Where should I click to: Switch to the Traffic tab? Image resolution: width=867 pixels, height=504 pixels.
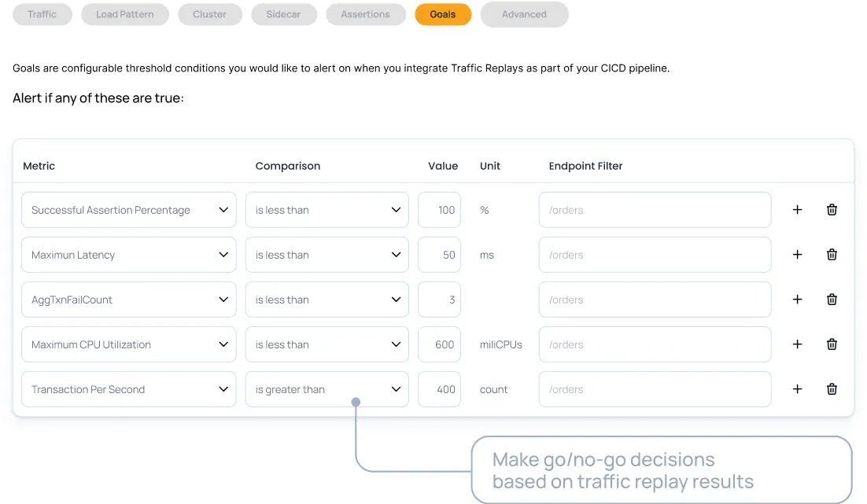click(42, 14)
